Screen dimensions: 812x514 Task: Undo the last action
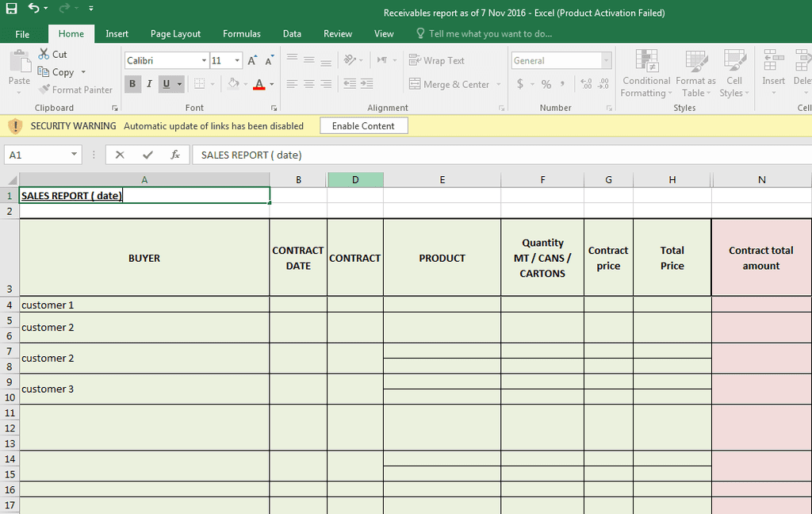pyautogui.click(x=33, y=8)
